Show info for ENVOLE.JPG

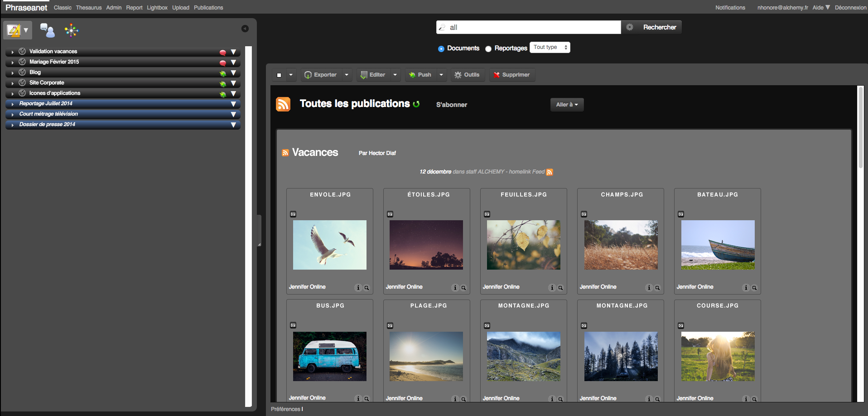358,287
